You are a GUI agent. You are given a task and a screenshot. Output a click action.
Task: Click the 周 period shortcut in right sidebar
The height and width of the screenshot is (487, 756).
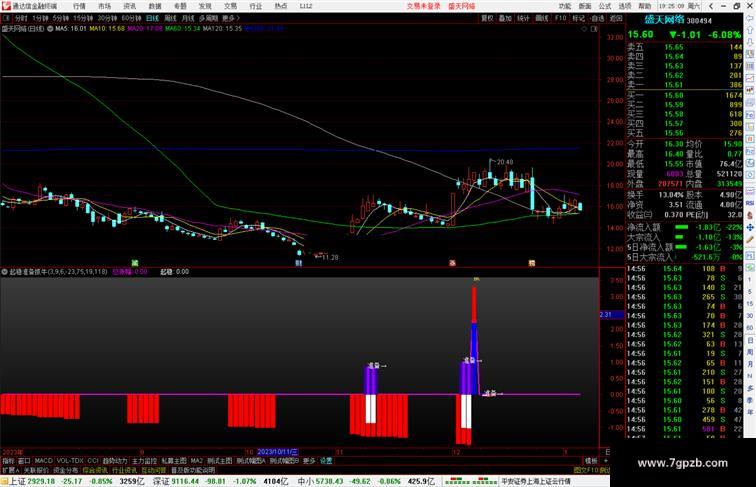750,352
